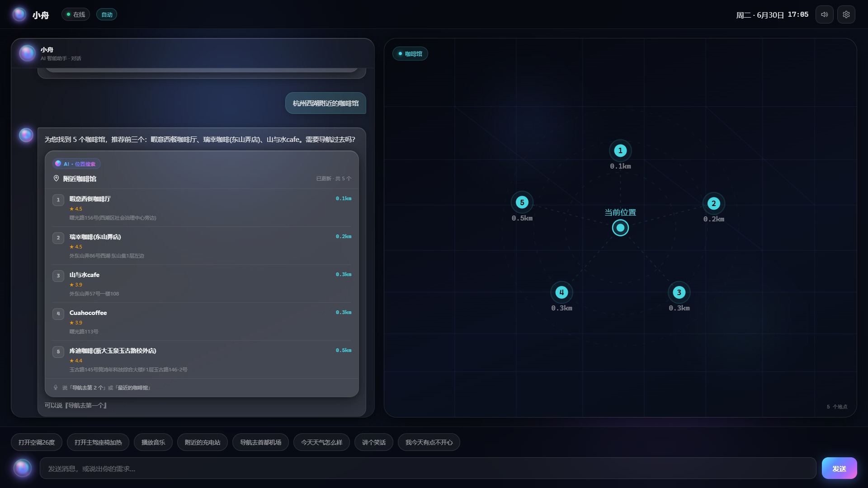The width and height of the screenshot is (868, 488).
Task: Click the 当前位置 current location marker
Action: click(620, 228)
